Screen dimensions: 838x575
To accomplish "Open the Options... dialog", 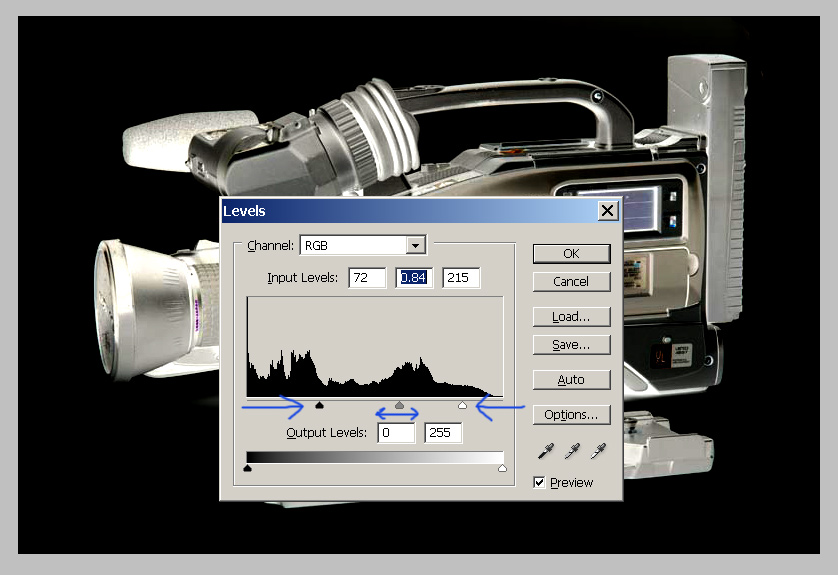I will (571, 415).
